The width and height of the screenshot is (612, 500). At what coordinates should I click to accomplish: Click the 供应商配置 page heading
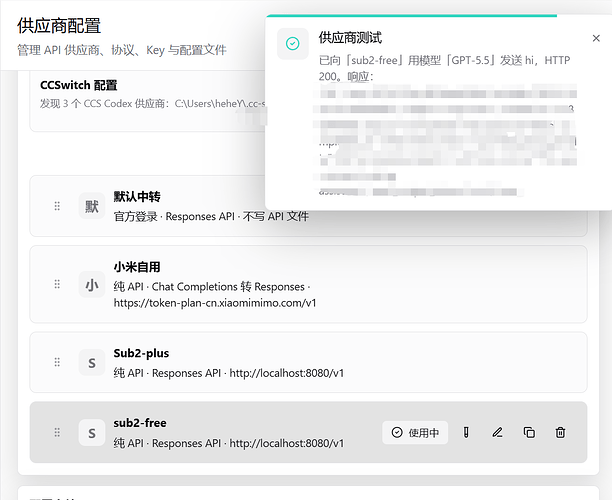pyautogui.click(x=59, y=26)
